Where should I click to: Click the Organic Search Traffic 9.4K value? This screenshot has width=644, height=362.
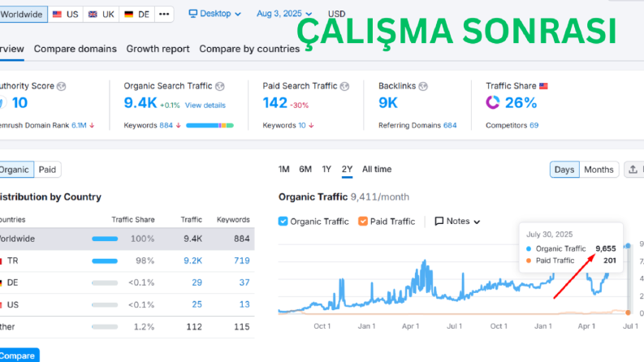[140, 103]
